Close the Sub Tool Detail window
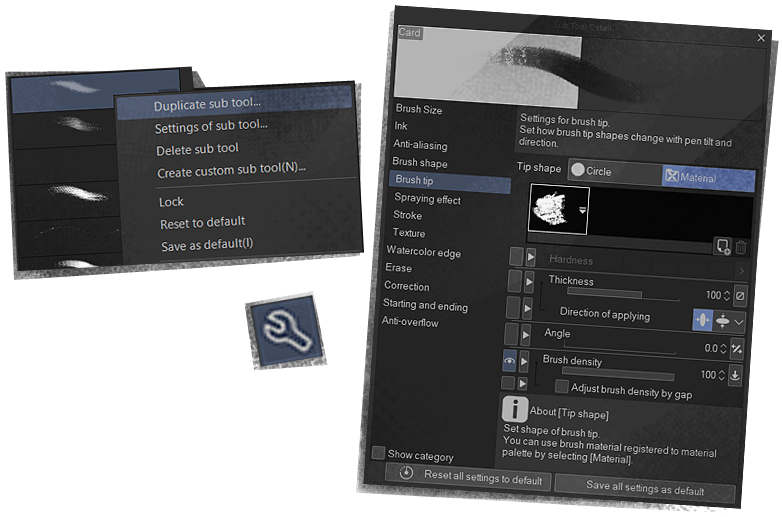 (761, 38)
